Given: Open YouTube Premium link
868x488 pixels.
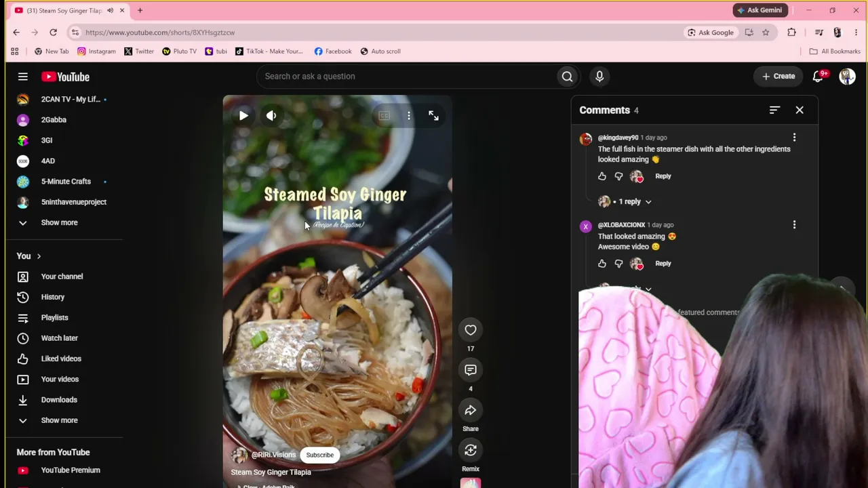Looking at the screenshot, I should (x=71, y=470).
